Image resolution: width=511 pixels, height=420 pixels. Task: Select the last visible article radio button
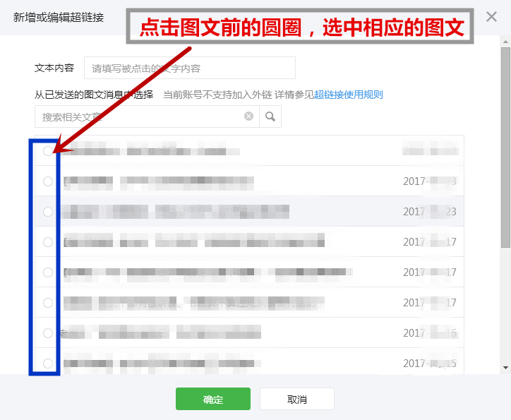coord(48,363)
